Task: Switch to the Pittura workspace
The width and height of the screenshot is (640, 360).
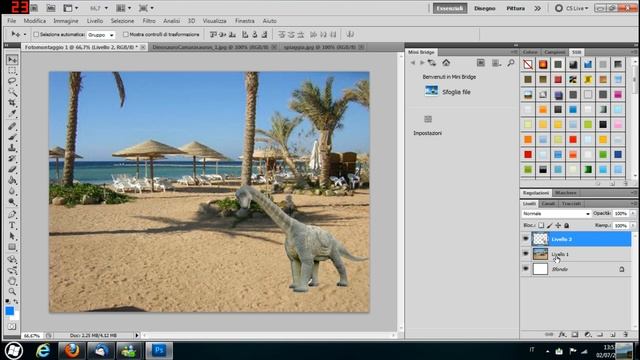Action: point(516,8)
